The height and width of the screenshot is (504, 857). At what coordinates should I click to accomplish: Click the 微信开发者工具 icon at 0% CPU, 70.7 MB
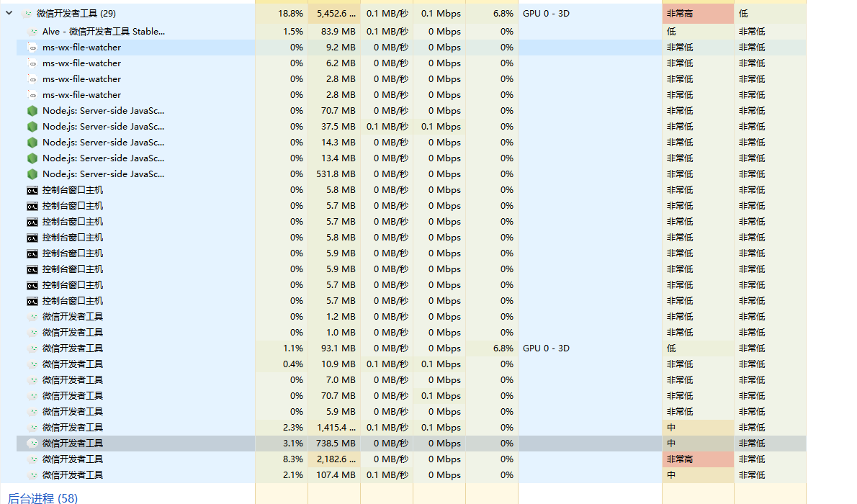click(x=33, y=396)
